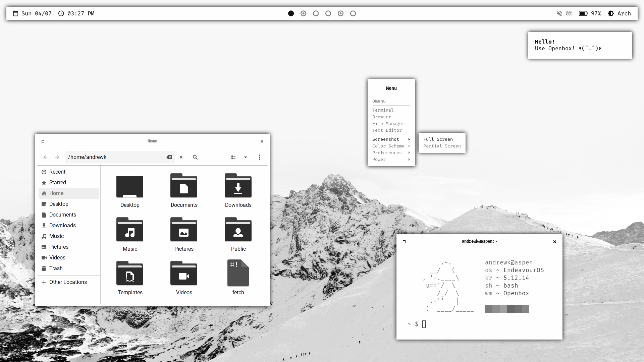Open Other Locations in the sidebar
The height and width of the screenshot is (362, 644).
click(68, 282)
